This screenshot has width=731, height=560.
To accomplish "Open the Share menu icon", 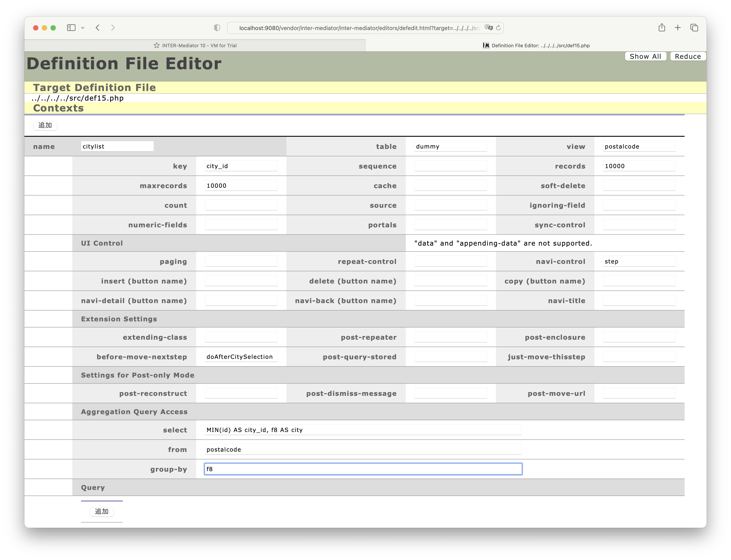I will pos(662,28).
